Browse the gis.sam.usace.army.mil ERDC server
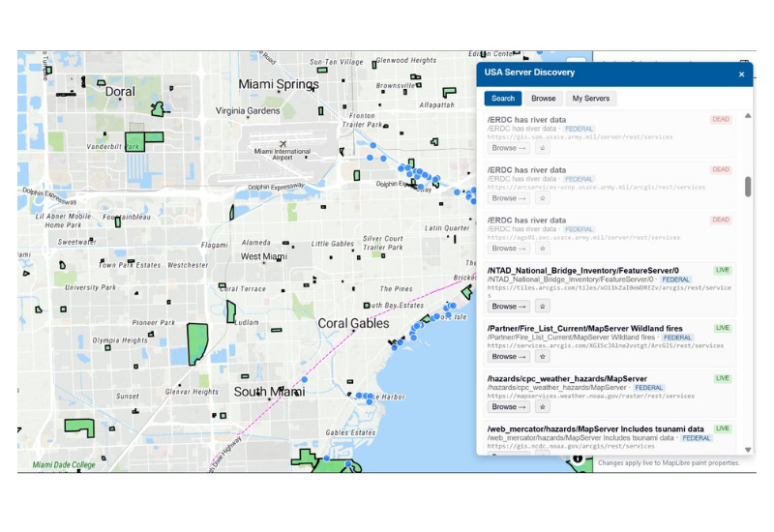The width and height of the screenshot is (774, 532). click(x=509, y=148)
